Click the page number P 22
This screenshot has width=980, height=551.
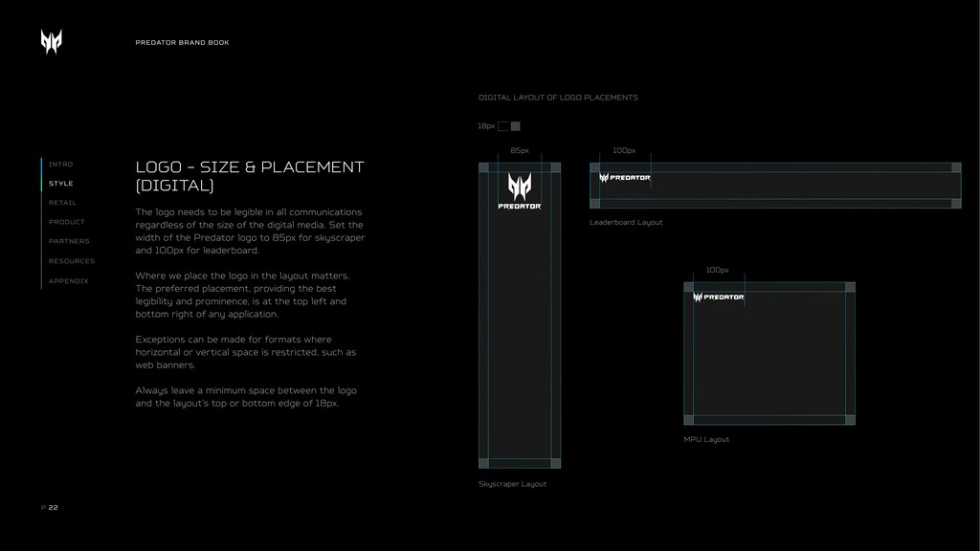50,508
